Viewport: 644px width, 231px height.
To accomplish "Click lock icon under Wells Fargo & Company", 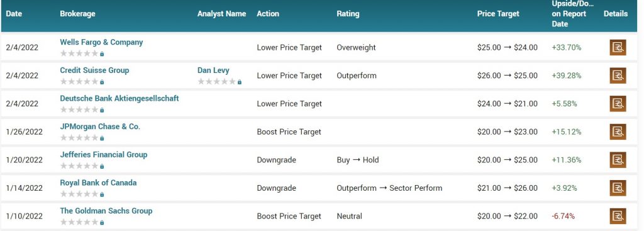I will [x=102, y=54].
